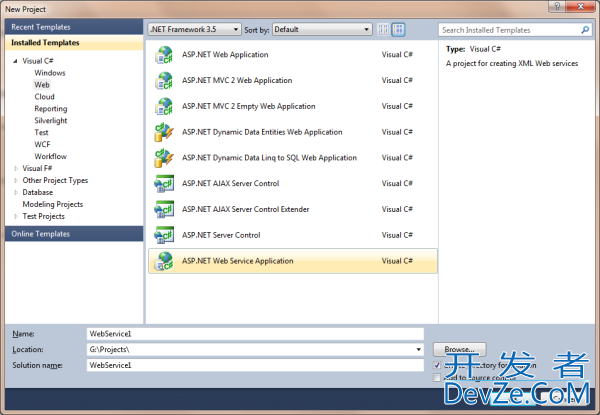The height and width of the screenshot is (415, 600).
Task: Select 'ASP.NET AJAX Server Control Extender' name
Action: (246, 209)
